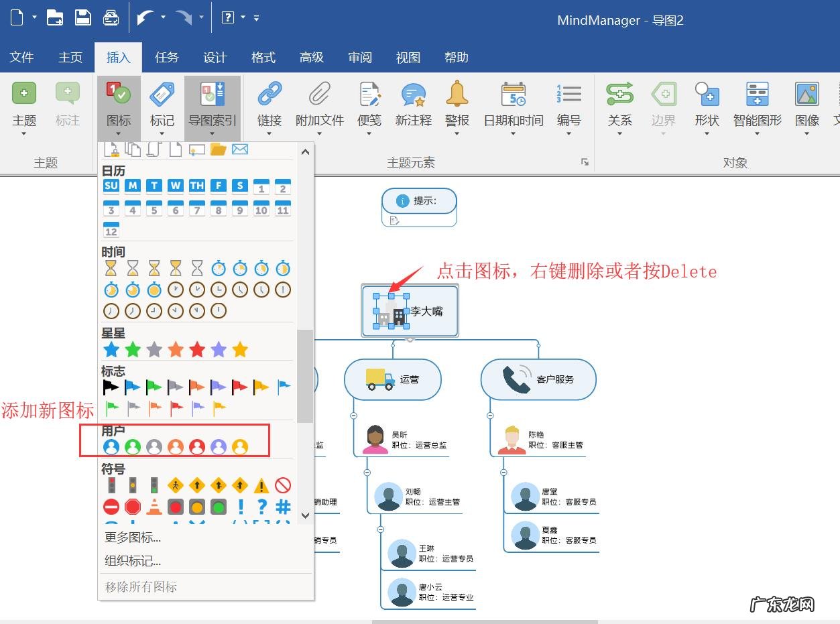Viewport: 840px width, 624px height.
Task: Open 组织标记... option
Action: pyautogui.click(x=133, y=561)
